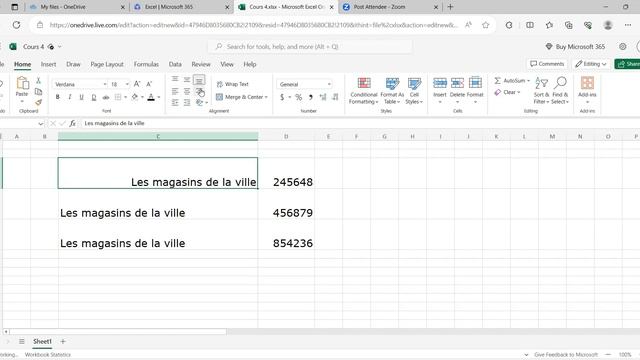Toggle Wrap Text
640x360 pixels.
232,84
